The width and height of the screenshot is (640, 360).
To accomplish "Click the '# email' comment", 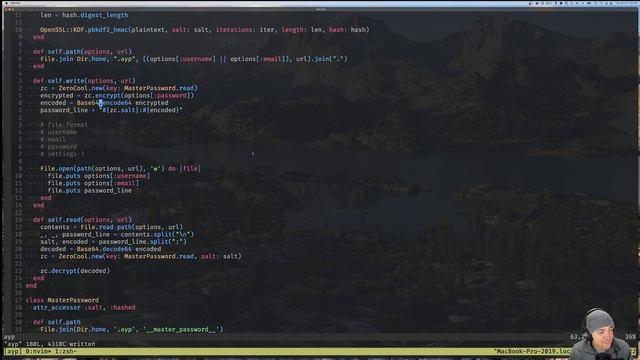I will click(x=53, y=139).
